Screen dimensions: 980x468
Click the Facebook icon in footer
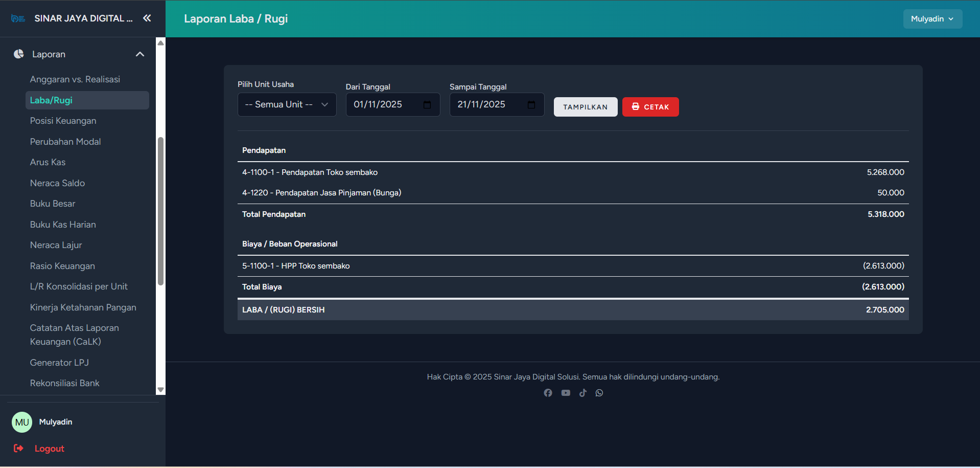tap(548, 393)
